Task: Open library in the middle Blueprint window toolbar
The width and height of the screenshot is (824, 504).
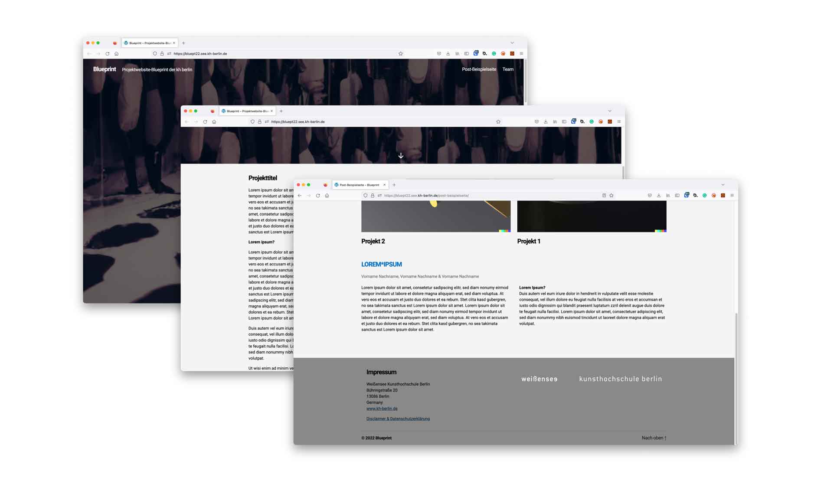Action: (x=555, y=122)
